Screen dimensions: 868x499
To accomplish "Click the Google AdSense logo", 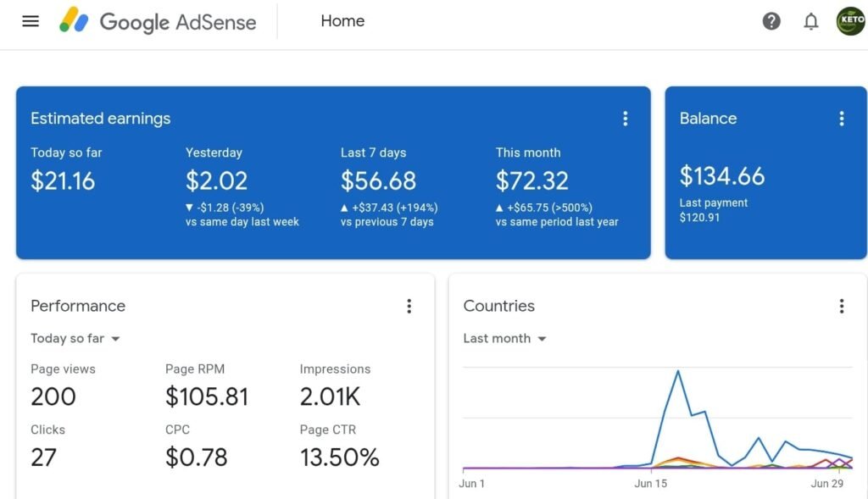I will click(x=158, y=21).
